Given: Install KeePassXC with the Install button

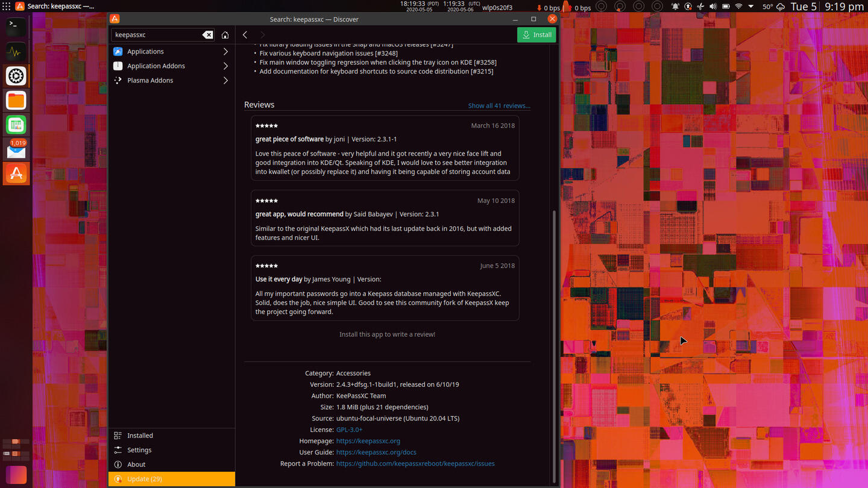Looking at the screenshot, I should 536,35.
